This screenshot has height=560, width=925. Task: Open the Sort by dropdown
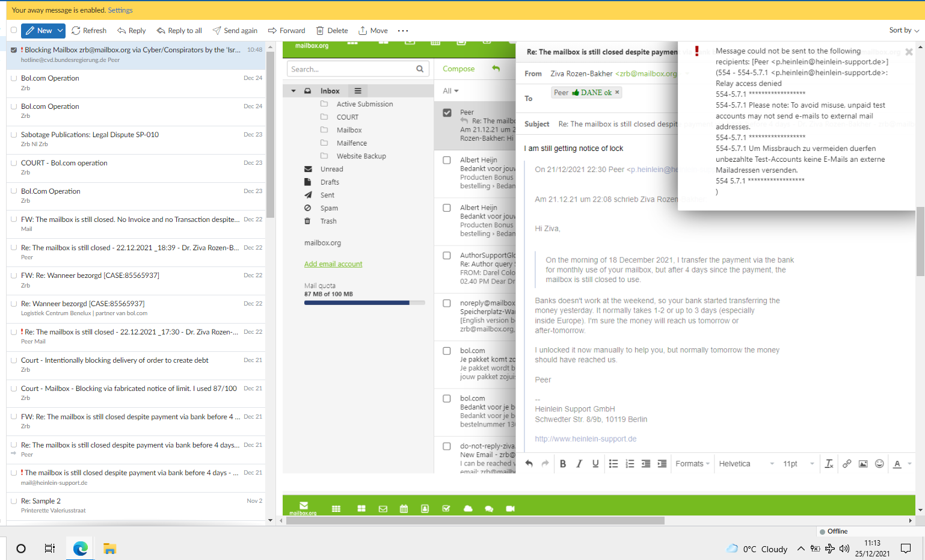(x=904, y=30)
